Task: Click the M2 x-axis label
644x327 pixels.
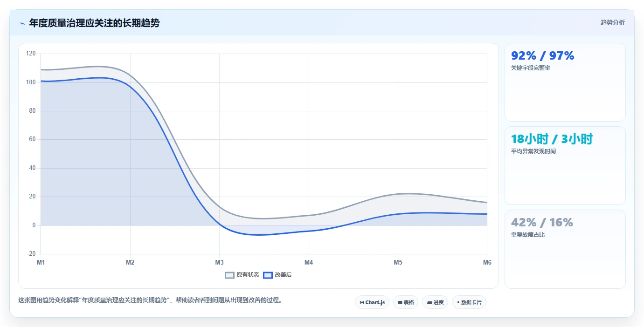Action: pyautogui.click(x=130, y=263)
